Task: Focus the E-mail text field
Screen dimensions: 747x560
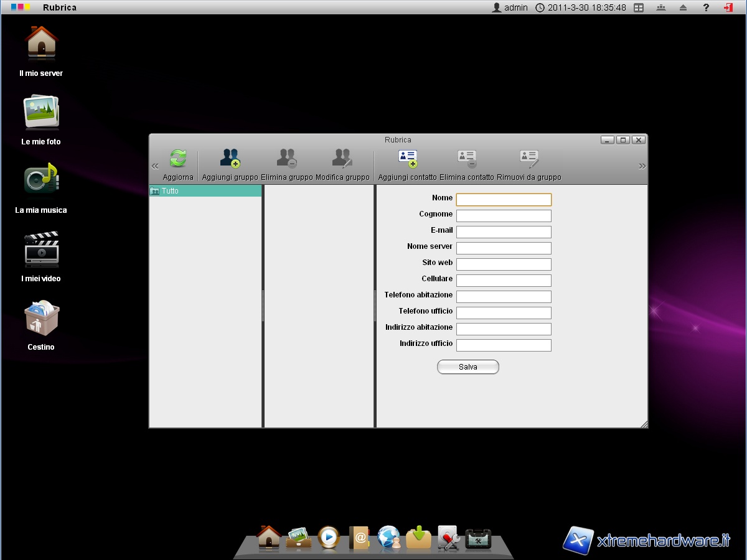Action: point(504,232)
